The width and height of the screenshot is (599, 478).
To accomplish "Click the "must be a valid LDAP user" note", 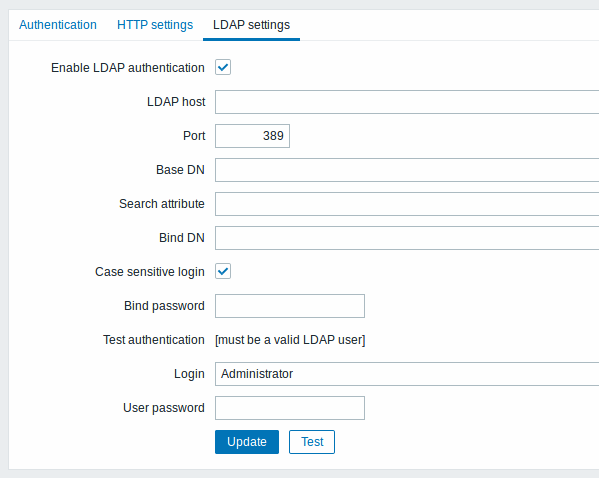I will click(x=290, y=340).
